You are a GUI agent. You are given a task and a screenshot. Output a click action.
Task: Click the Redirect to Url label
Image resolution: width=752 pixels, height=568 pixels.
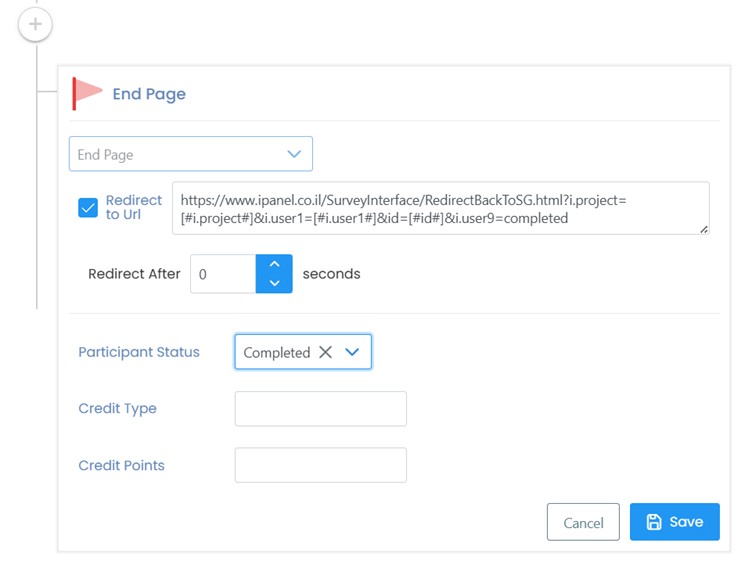point(133,207)
